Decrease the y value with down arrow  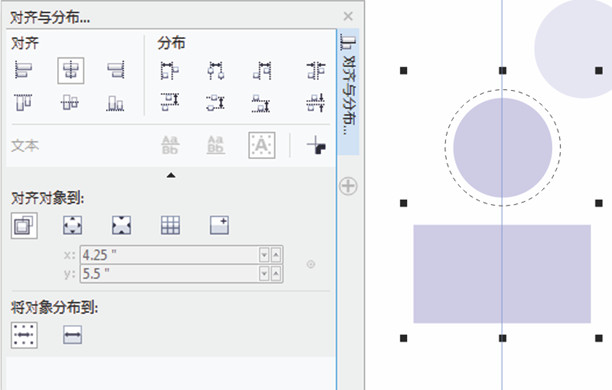pos(264,274)
